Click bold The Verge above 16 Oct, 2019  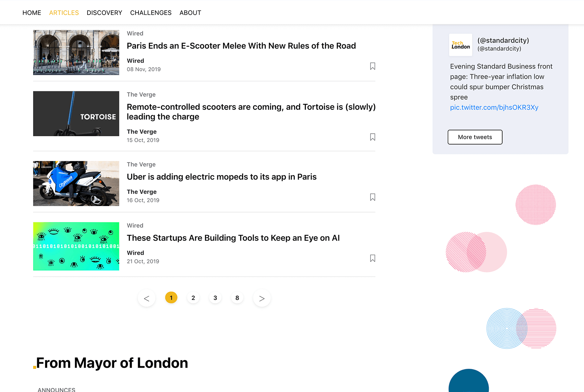click(x=142, y=192)
